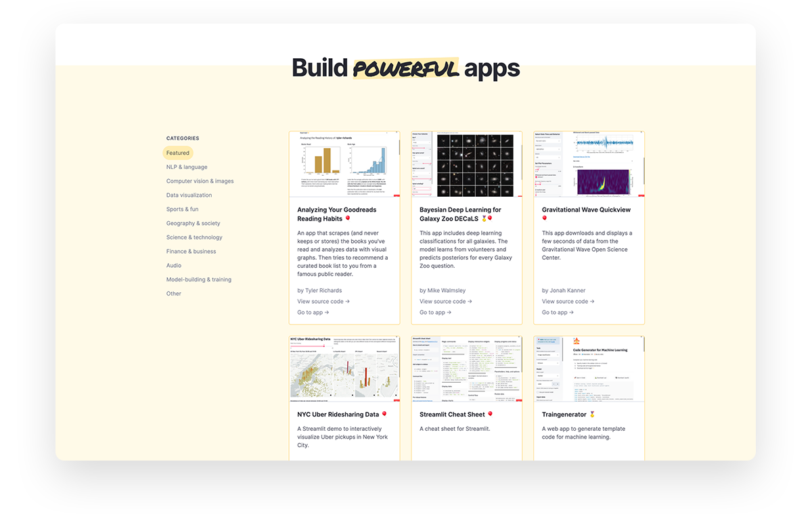The width and height of the screenshot is (812, 514).
Task: Click the CATEGORIES sidebar heading
Action: pos(183,139)
